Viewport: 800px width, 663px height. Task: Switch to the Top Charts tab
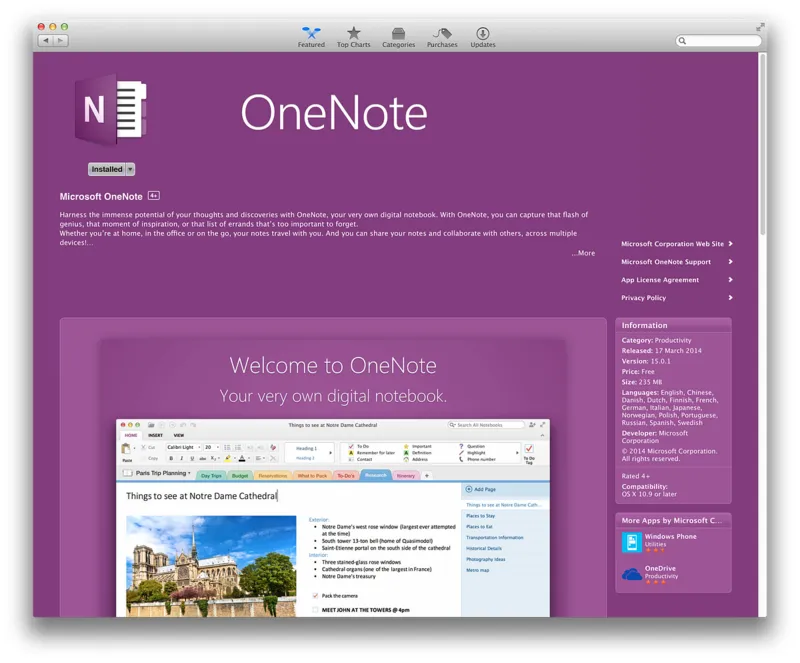point(354,37)
